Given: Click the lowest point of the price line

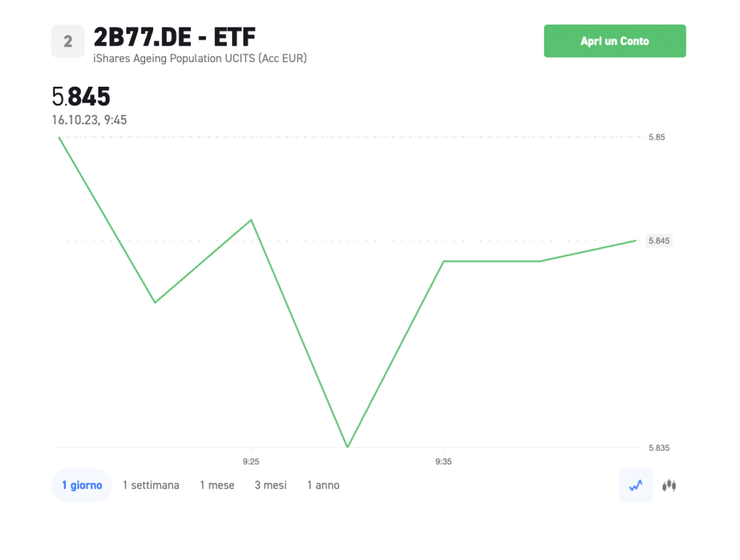Looking at the screenshot, I should (348, 445).
